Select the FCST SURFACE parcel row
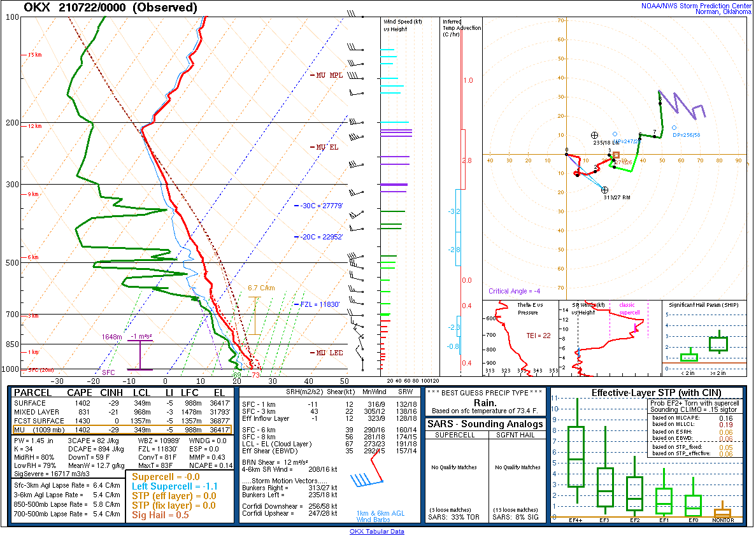This screenshot has width=756, height=538. 122,421
